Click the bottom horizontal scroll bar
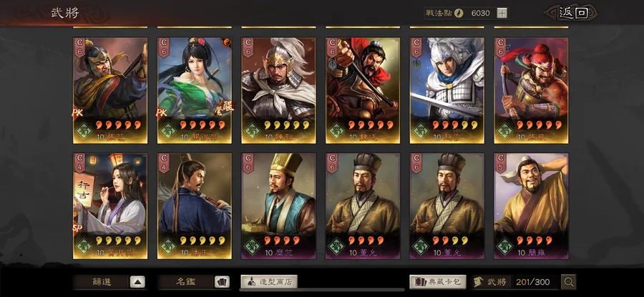This screenshot has width=644, height=297. coord(321,290)
